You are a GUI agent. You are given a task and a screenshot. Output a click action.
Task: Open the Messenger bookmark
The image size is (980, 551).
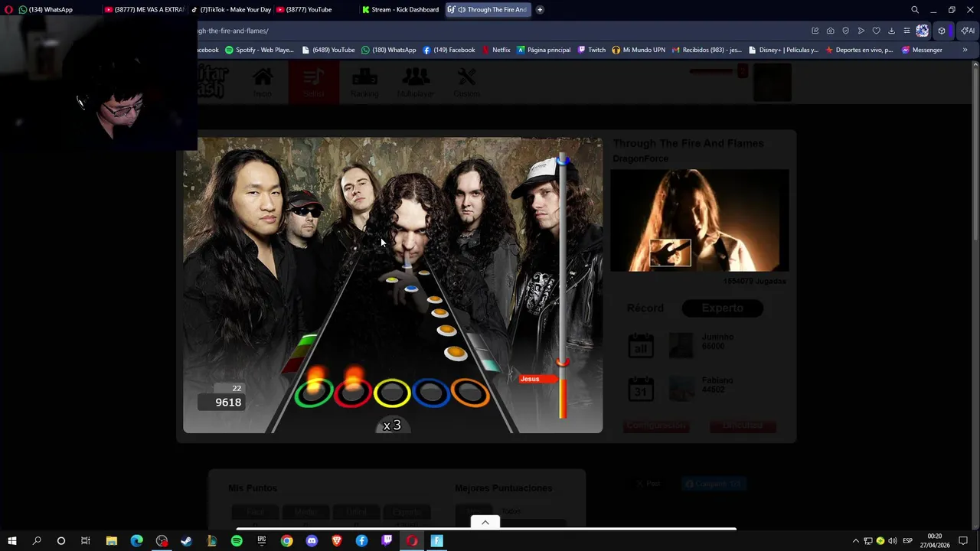coord(922,50)
